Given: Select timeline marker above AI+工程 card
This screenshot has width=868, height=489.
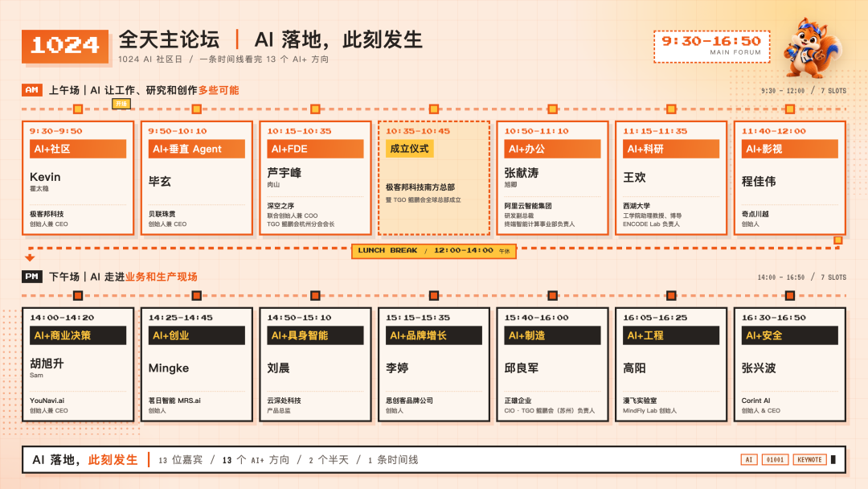Looking at the screenshot, I should pyautogui.click(x=671, y=296).
